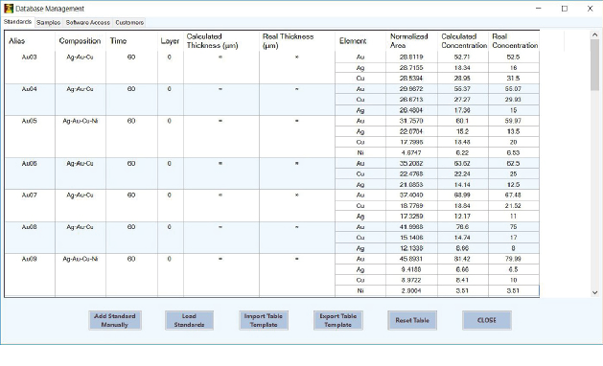Click normalized area 9.4188
Screen dimensions: 603x366
(x=411, y=270)
